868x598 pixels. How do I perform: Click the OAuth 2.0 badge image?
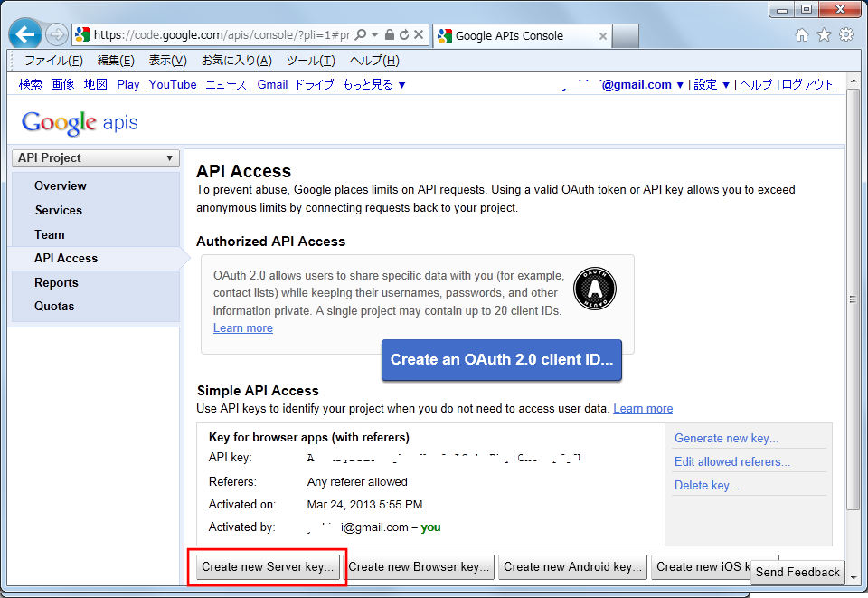[594, 289]
